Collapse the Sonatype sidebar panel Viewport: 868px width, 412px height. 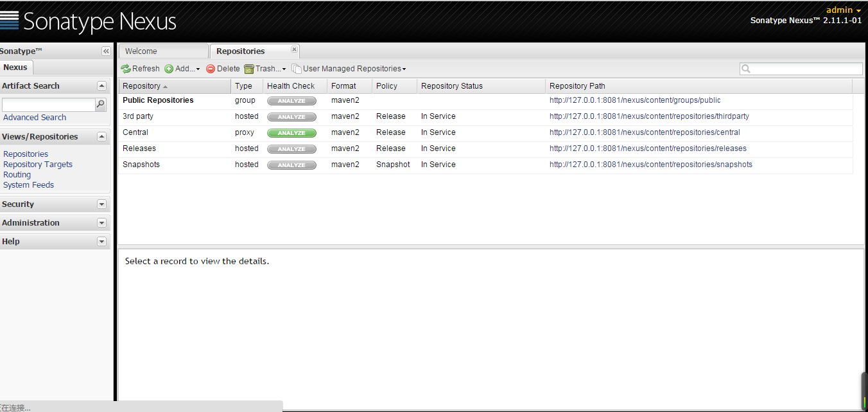click(106, 51)
